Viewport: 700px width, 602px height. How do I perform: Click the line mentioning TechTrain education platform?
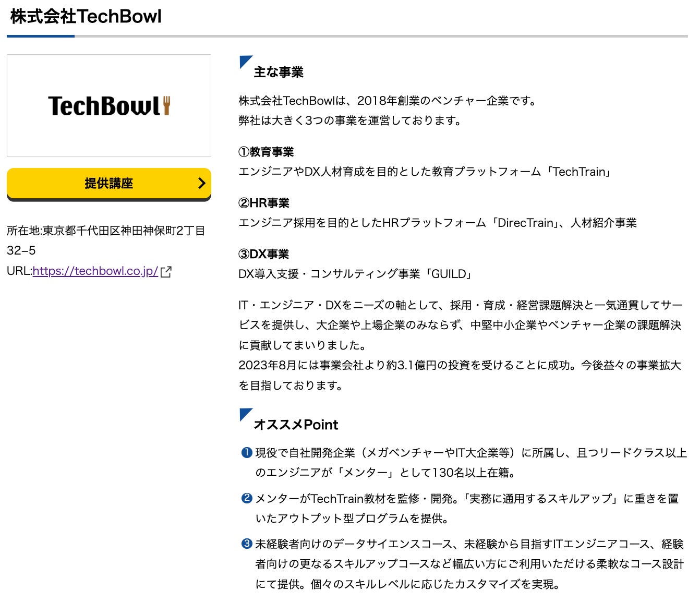[x=426, y=172]
